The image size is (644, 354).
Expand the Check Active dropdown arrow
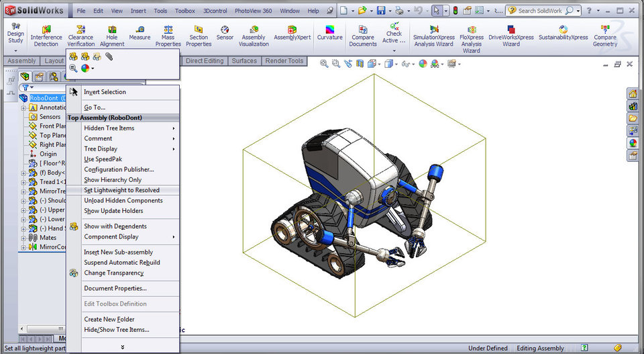tap(394, 51)
